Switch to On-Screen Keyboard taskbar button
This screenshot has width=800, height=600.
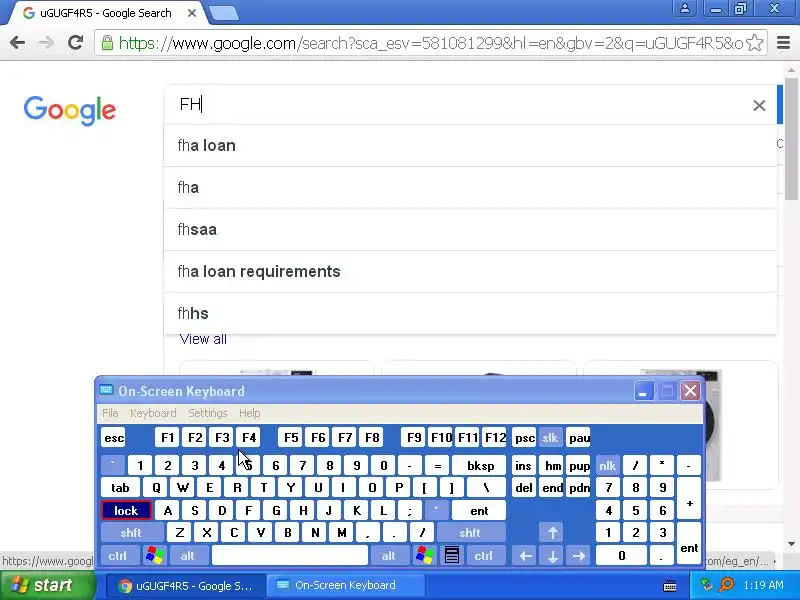click(345, 586)
